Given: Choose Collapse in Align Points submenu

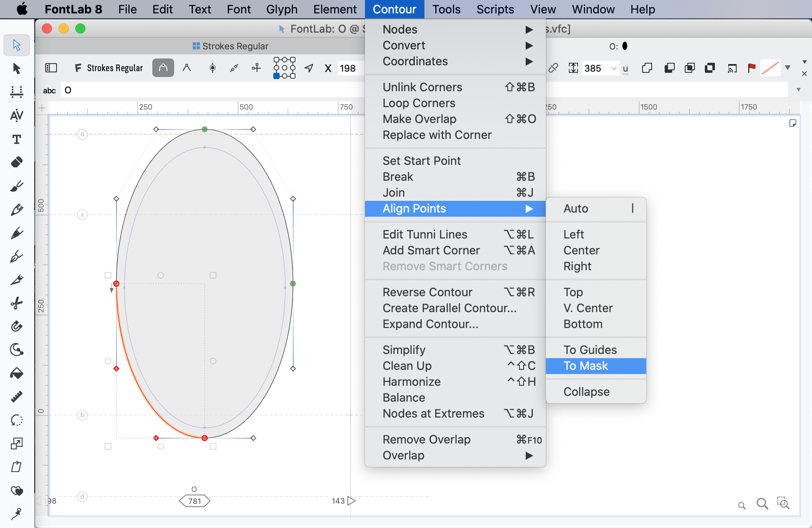Looking at the screenshot, I should [596, 392].
